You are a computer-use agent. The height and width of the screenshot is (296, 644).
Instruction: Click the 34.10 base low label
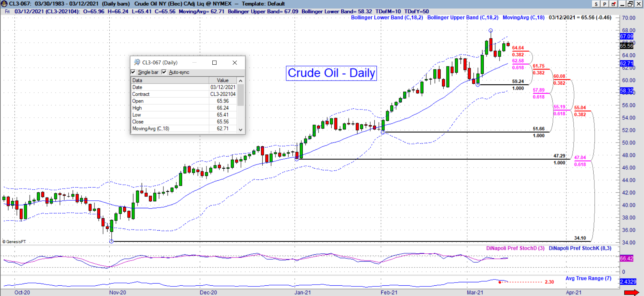pyautogui.click(x=580, y=238)
